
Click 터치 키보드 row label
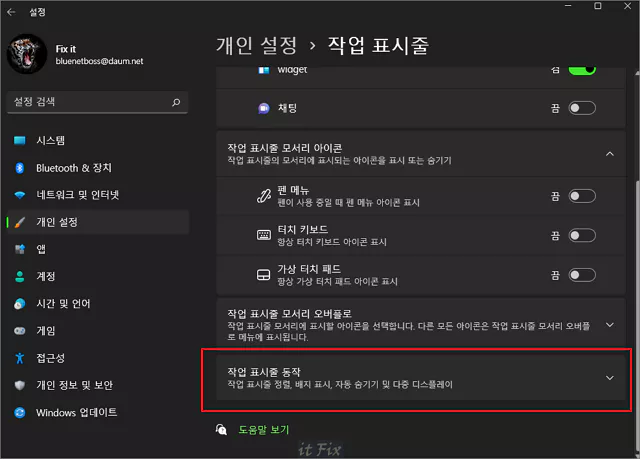303,230
